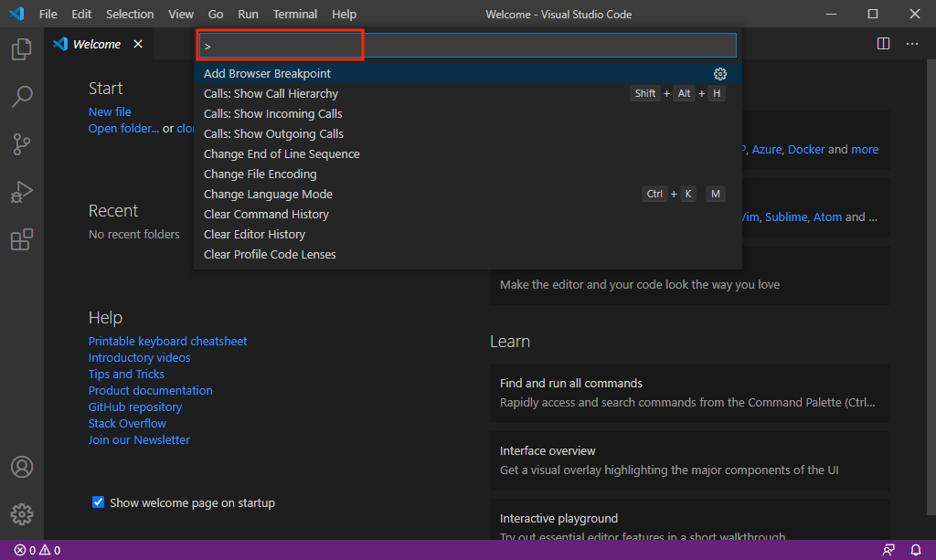Open the Run and Debug view
Image resolution: width=936 pixels, height=560 pixels.
pos(22,192)
